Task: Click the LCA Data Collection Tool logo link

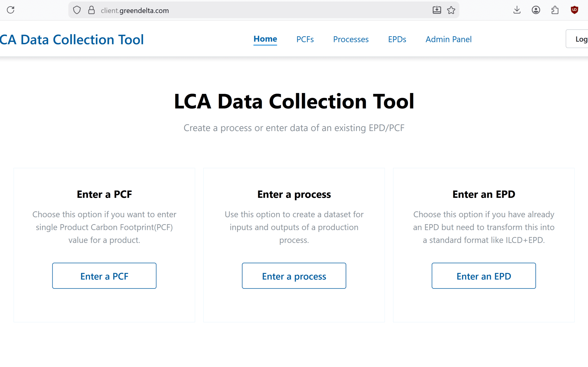Action: tap(72, 40)
